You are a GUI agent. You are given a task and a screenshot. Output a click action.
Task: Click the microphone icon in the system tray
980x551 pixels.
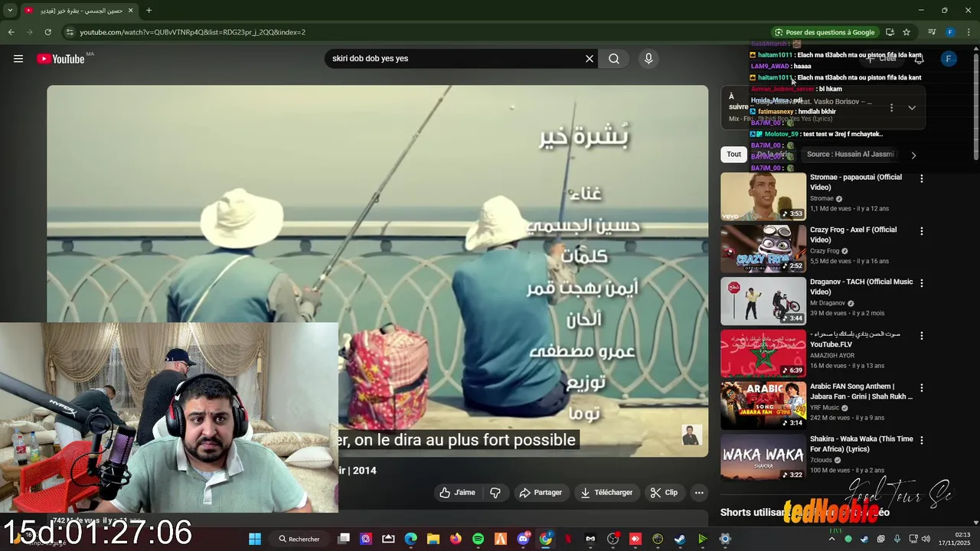(x=897, y=539)
